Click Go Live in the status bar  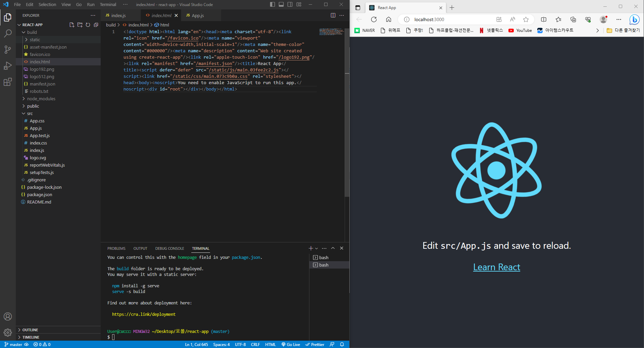coord(291,344)
